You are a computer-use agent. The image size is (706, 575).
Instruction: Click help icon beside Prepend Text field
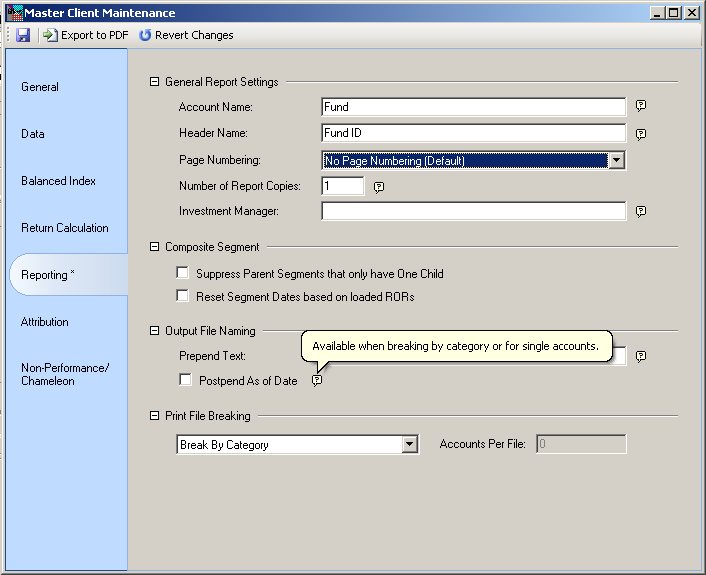coord(641,356)
